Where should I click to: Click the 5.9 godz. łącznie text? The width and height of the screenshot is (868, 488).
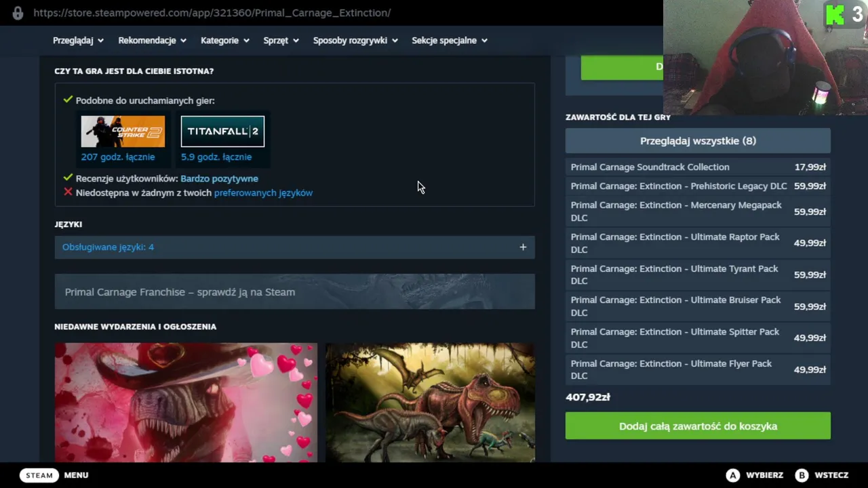pyautogui.click(x=216, y=157)
